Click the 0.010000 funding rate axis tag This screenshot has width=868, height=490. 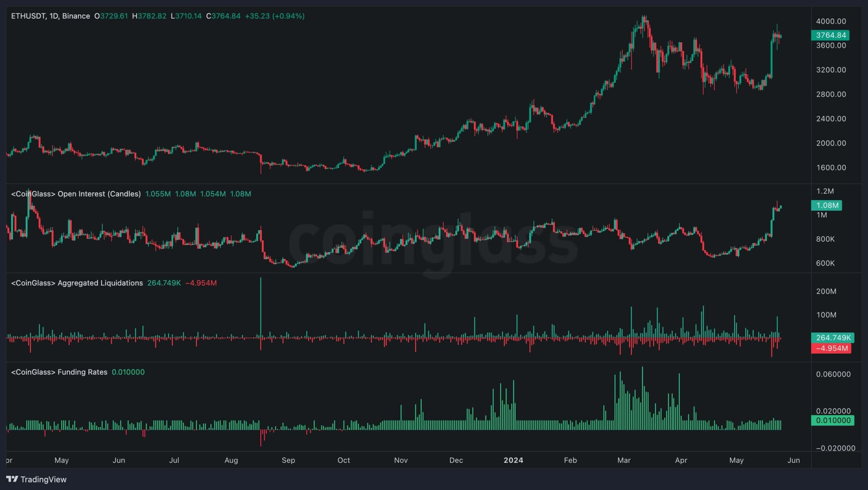pos(833,420)
